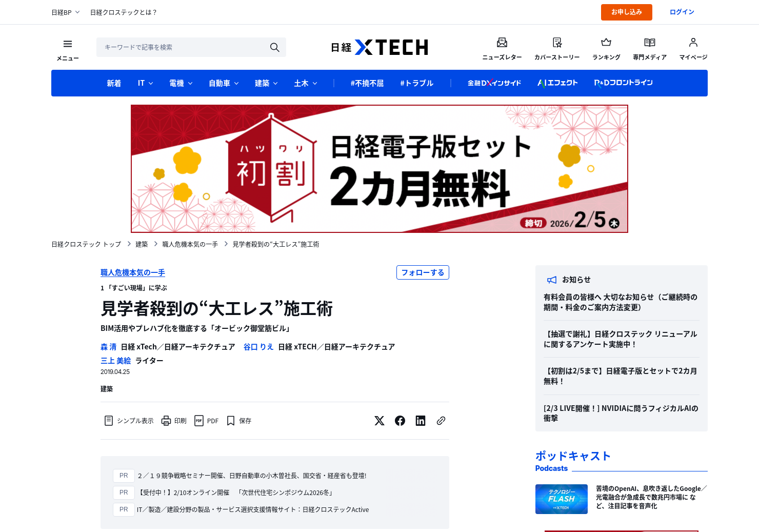Save article with 保存 bookmark icon
The height and width of the screenshot is (532, 759).
239,421
